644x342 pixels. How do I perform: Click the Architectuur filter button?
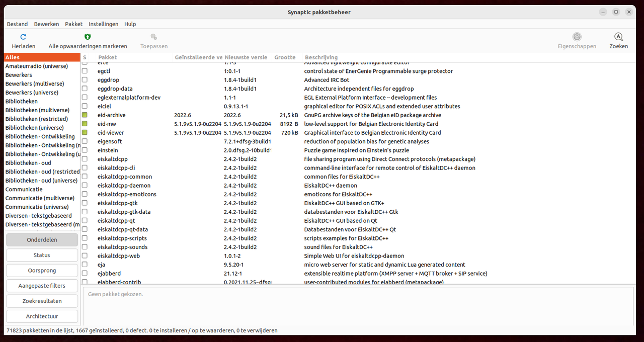[x=42, y=316]
